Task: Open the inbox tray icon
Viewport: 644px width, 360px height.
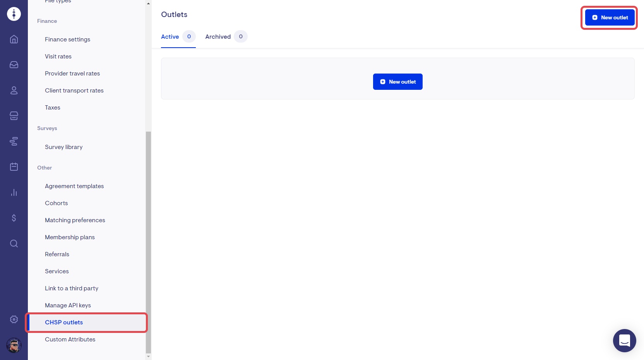Action: click(x=14, y=65)
